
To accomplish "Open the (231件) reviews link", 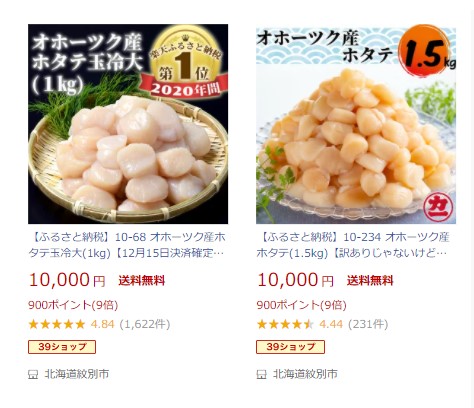I will pos(368,324).
